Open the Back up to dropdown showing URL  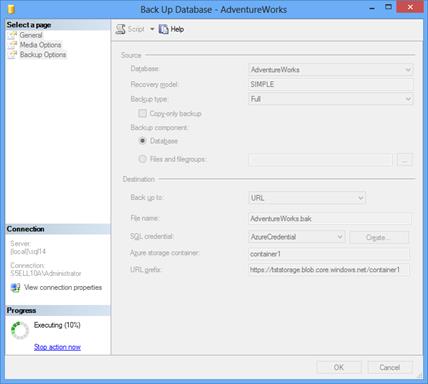(307, 198)
